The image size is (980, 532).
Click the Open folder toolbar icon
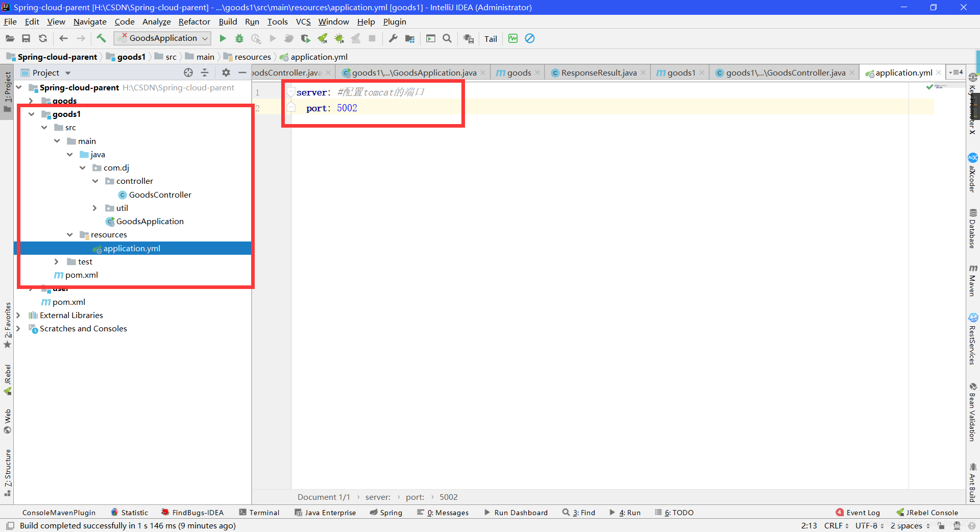pyautogui.click(x=10, y=38)
